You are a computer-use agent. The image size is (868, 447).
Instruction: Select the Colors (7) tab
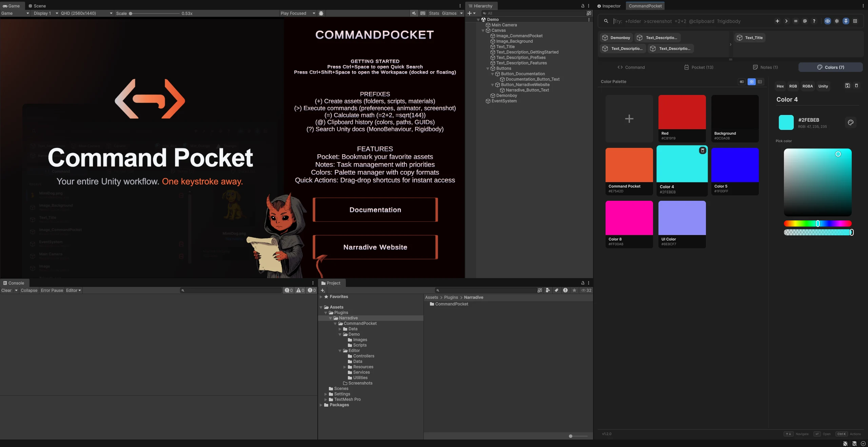[x=830, y=67]
